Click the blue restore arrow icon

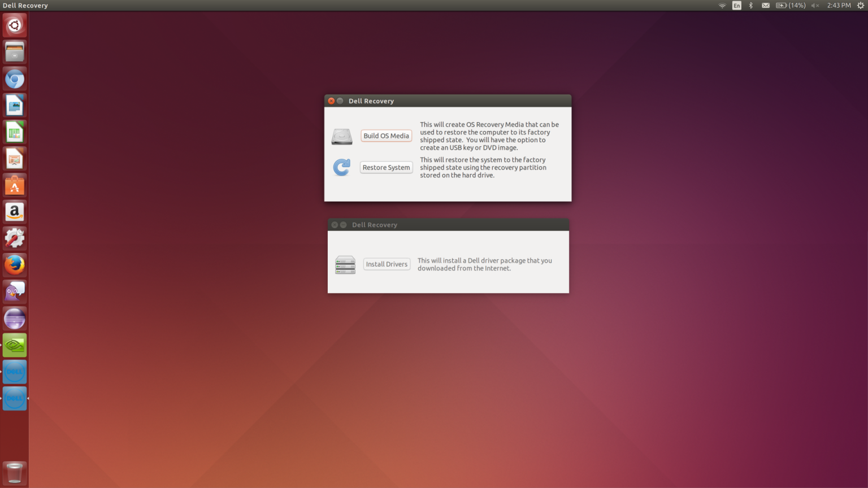341,167
